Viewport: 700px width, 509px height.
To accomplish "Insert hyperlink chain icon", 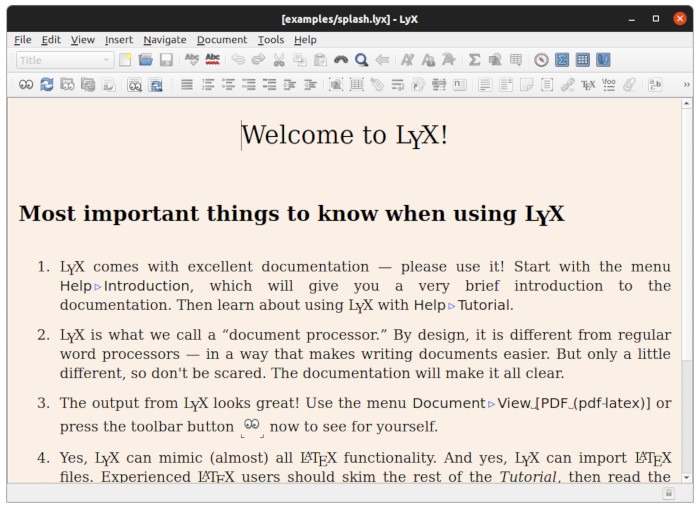I will coord(567,84).
